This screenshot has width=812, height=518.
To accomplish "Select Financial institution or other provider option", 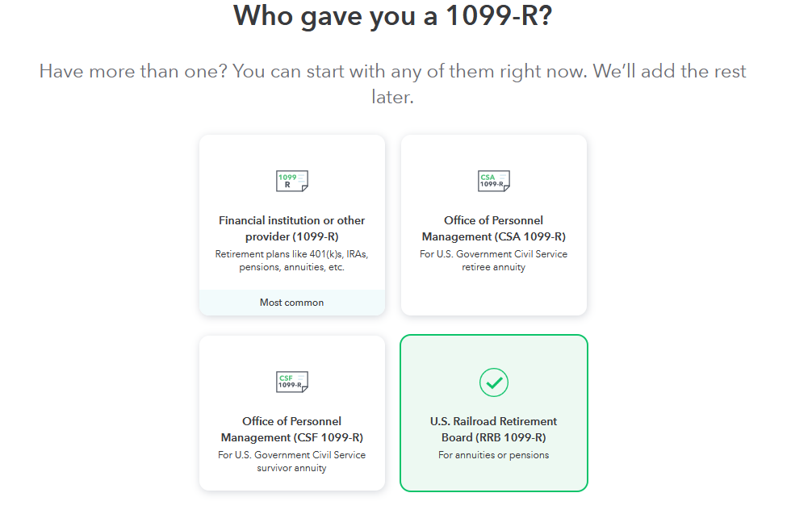I will point(292,225).
